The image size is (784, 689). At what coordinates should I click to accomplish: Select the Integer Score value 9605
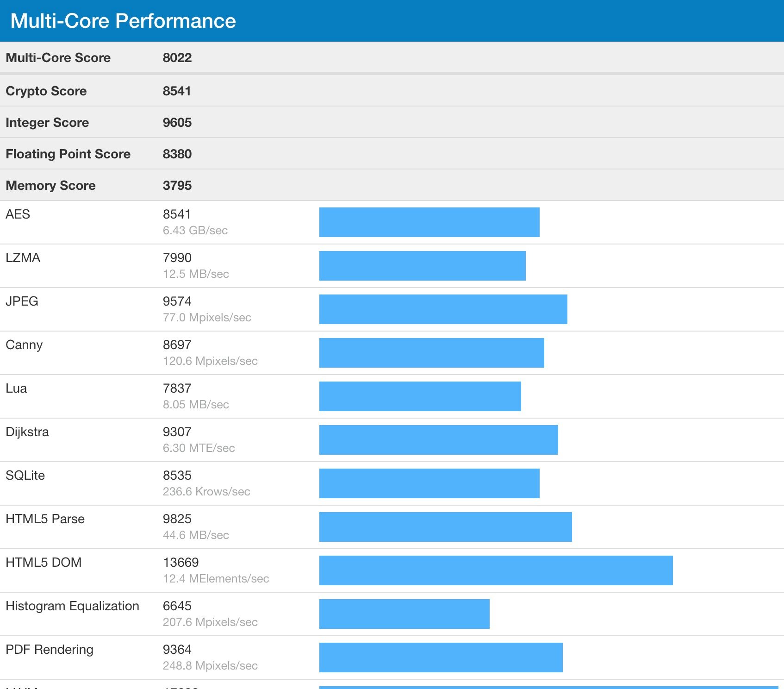(x=177, y=123)
